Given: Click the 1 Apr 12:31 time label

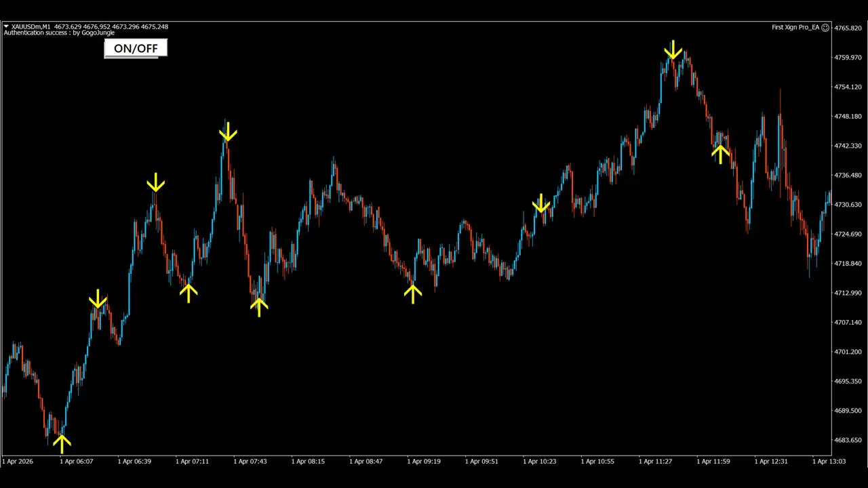Looking at the screenshot, I should (772, 462).
